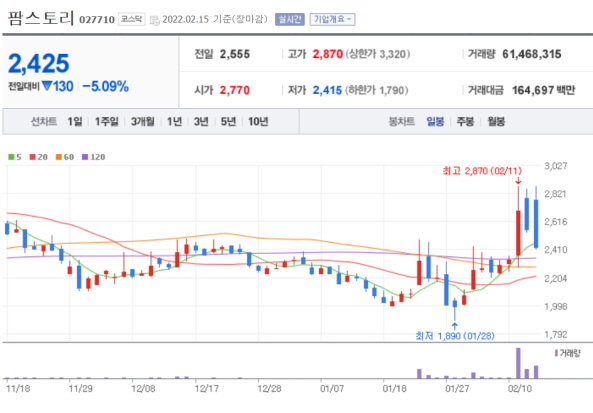Click the 전일 value 2,555

[x=234, y=54]
